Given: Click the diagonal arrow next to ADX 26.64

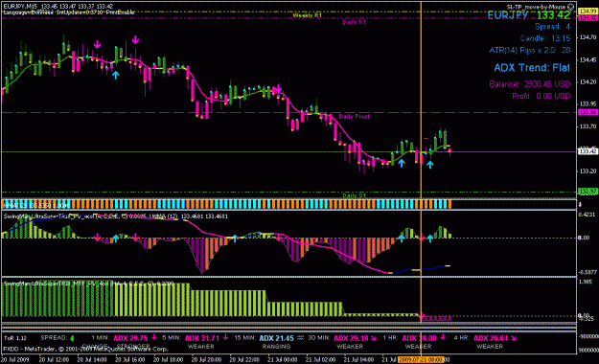Looking at the screenshot, I should (x=514, y=338).
